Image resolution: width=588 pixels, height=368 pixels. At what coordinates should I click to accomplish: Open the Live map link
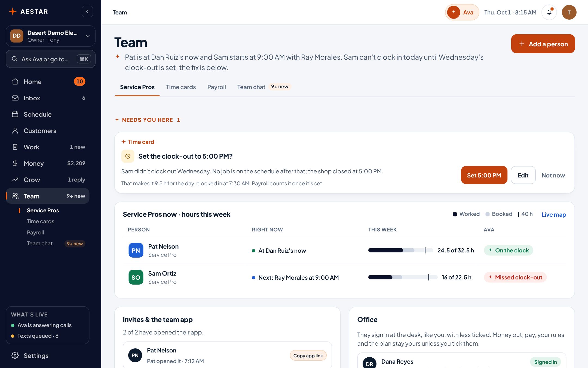[x=554, y=215]
